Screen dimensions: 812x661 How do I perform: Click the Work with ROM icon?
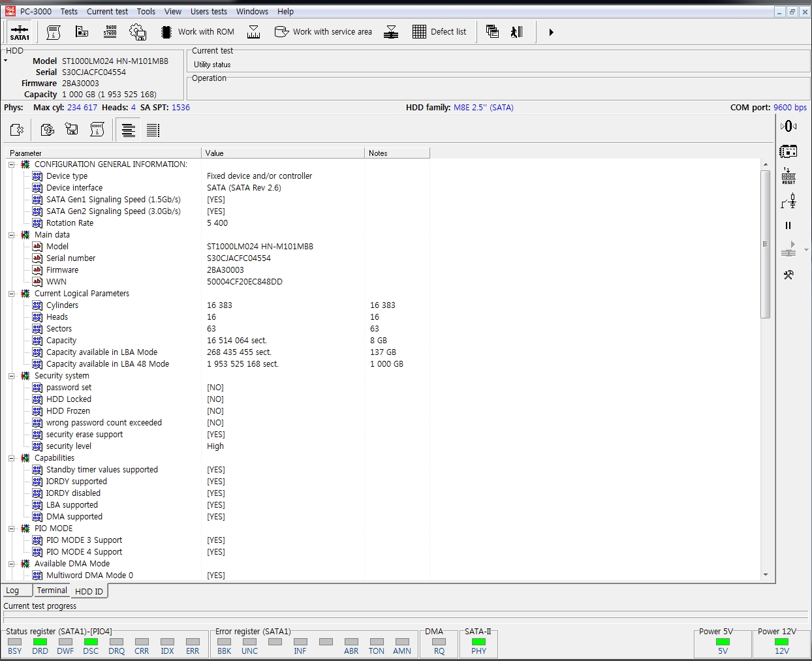tap(198, 31)
